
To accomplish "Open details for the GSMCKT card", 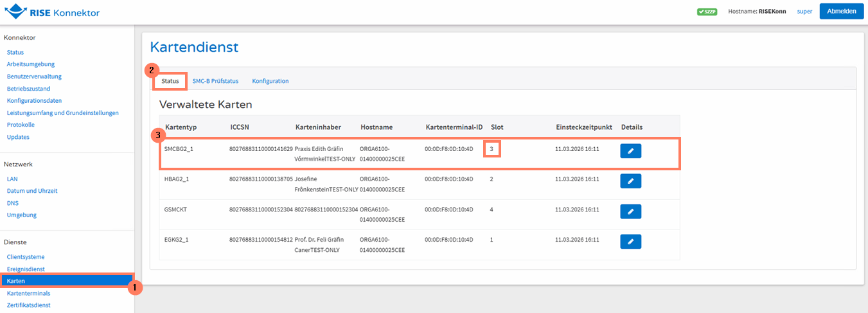I will point(630,211).
